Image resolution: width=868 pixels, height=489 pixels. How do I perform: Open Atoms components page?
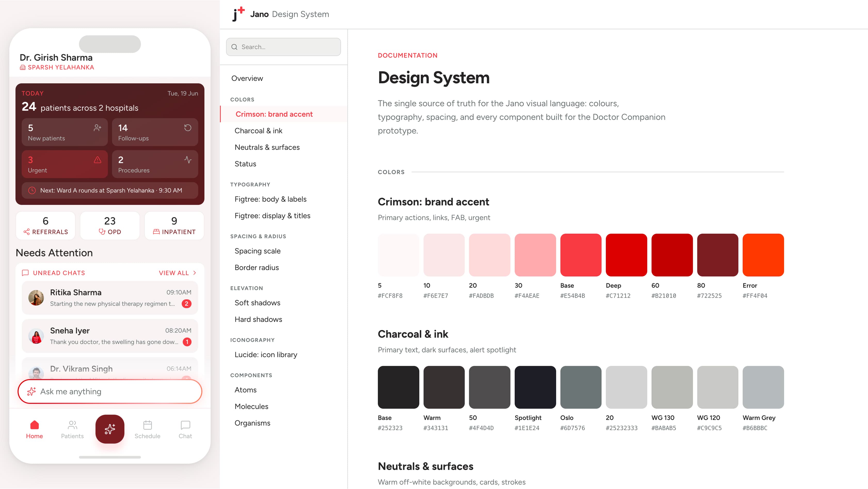245,390
